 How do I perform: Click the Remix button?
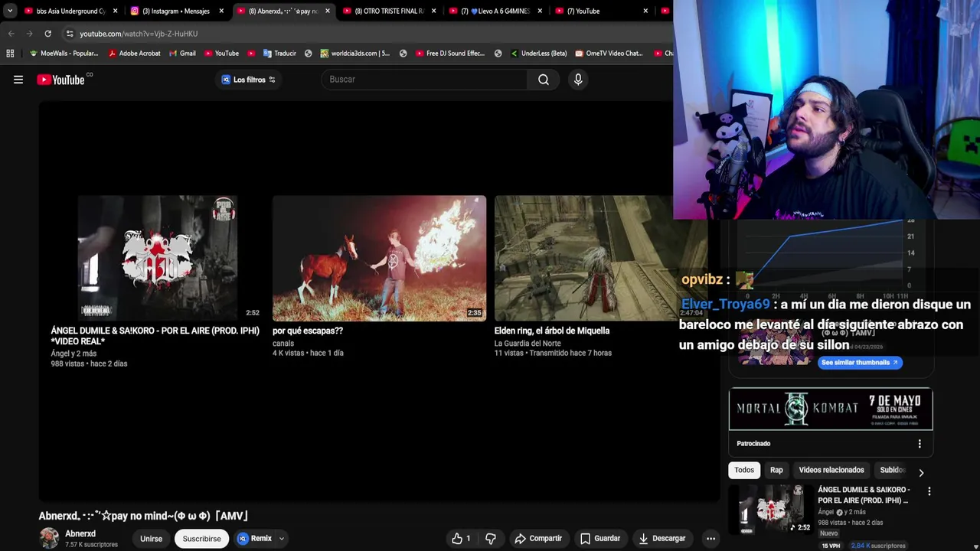click(256, 539)
